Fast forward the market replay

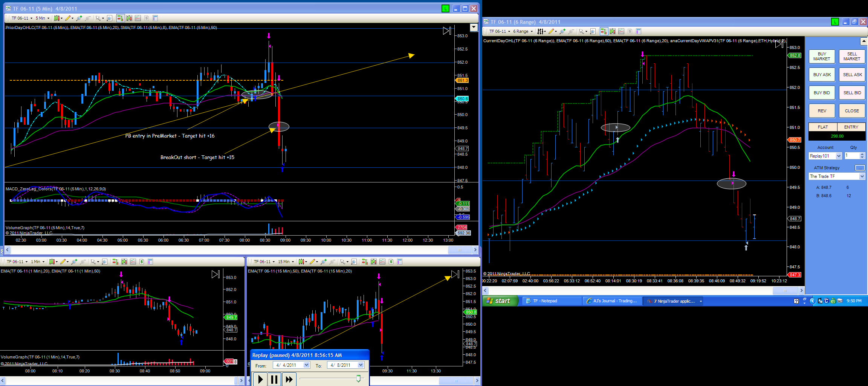coord(289,379)
